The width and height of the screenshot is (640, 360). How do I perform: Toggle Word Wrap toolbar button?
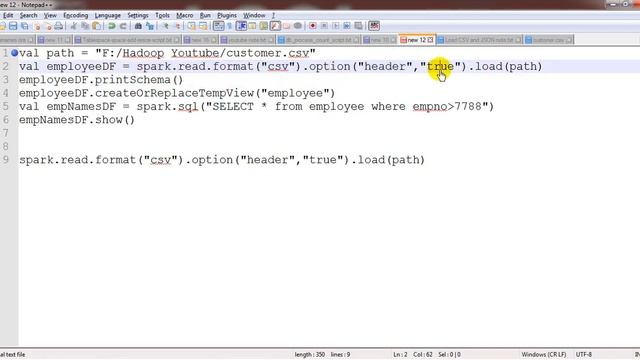point(219,26)
